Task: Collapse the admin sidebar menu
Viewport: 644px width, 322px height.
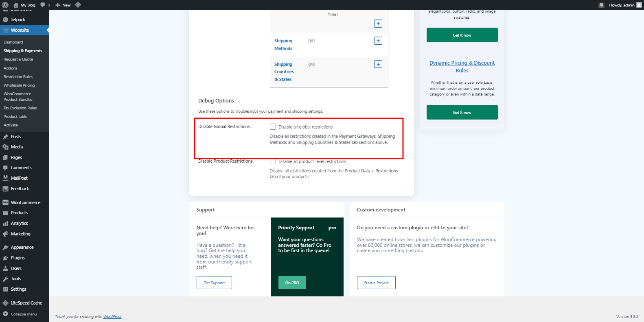Action: click(x=24, y=314)
